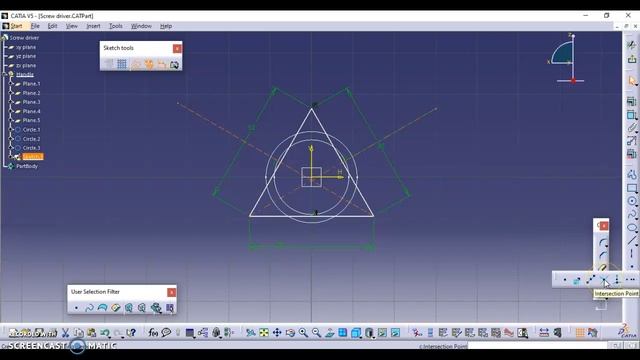The image size is (640, 360).
Task: Activate the Pan tool
Action: click(277, 333)
